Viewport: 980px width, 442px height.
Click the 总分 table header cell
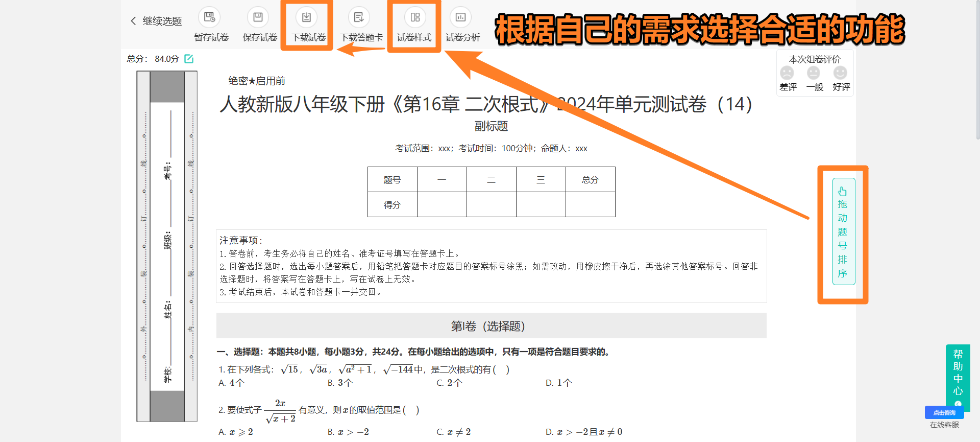[591, 180]
